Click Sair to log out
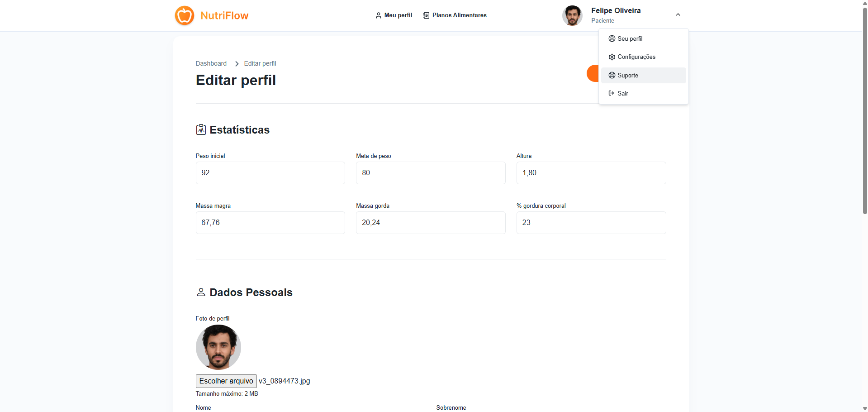 tap(622, 94)
